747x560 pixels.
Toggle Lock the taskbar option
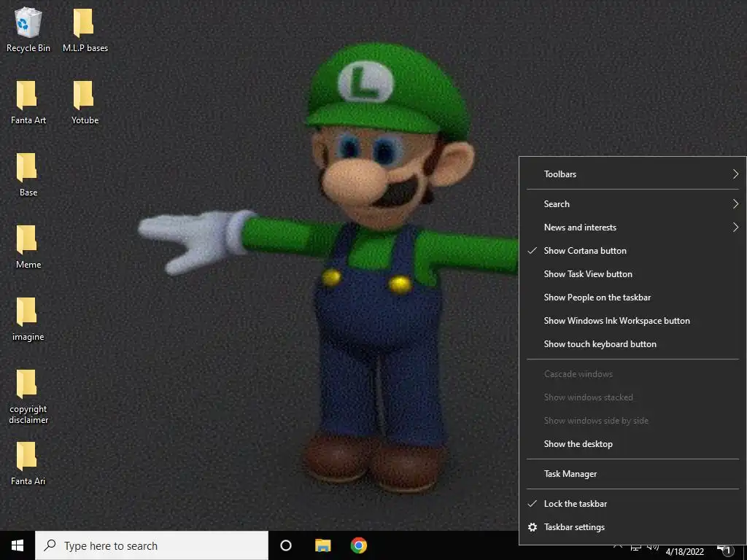(632, 504)
